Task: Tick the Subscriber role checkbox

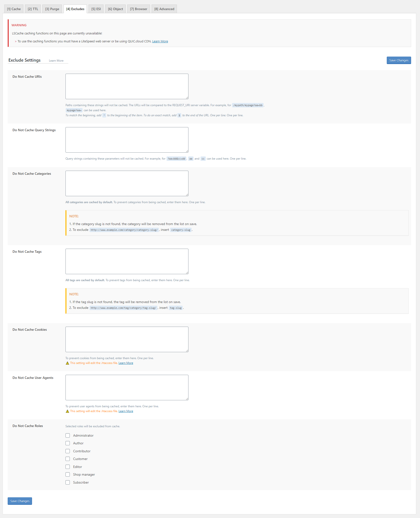Action: tap(68, 482)
